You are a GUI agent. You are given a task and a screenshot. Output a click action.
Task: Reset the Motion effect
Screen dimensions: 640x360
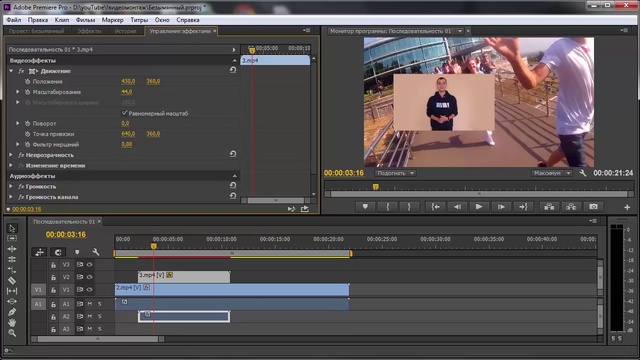click(x=233, y=70)
